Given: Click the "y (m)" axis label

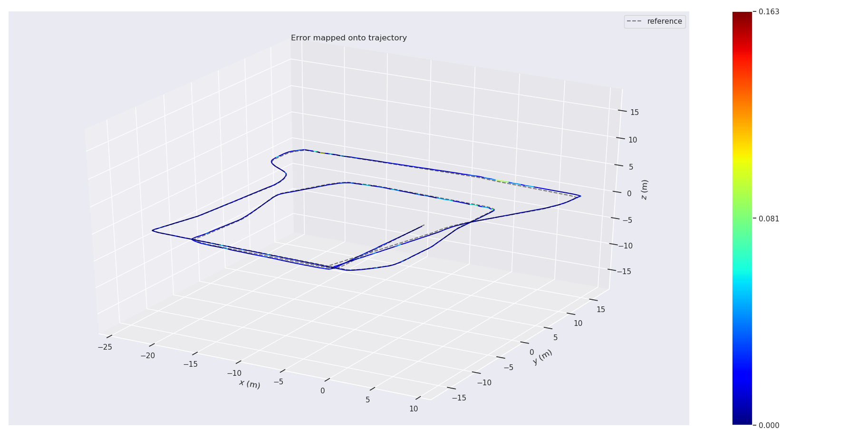Looking at the screenshot, I should [x=542, y=357].
